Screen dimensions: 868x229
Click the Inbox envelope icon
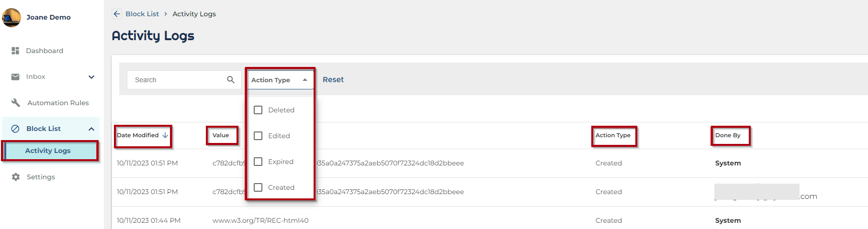coord(15,77)
